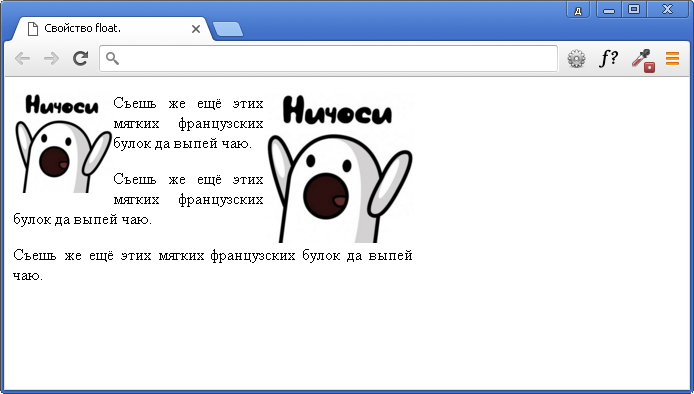694x394 pixels.
Task: Close the browser window with X
Action: coord(667,10)
